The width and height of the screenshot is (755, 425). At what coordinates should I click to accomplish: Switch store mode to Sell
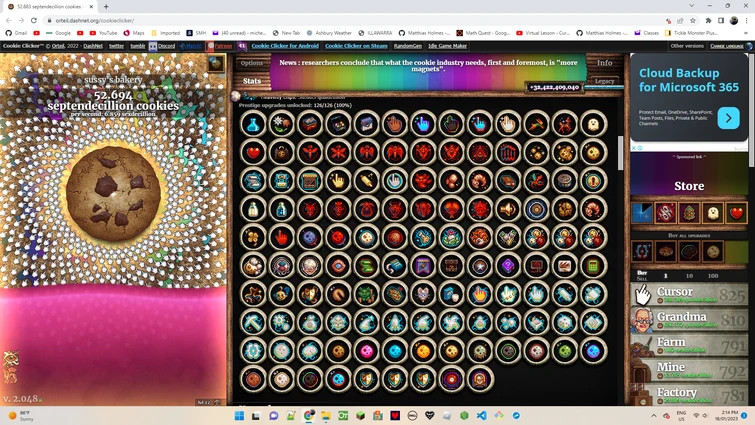[642, 279]
